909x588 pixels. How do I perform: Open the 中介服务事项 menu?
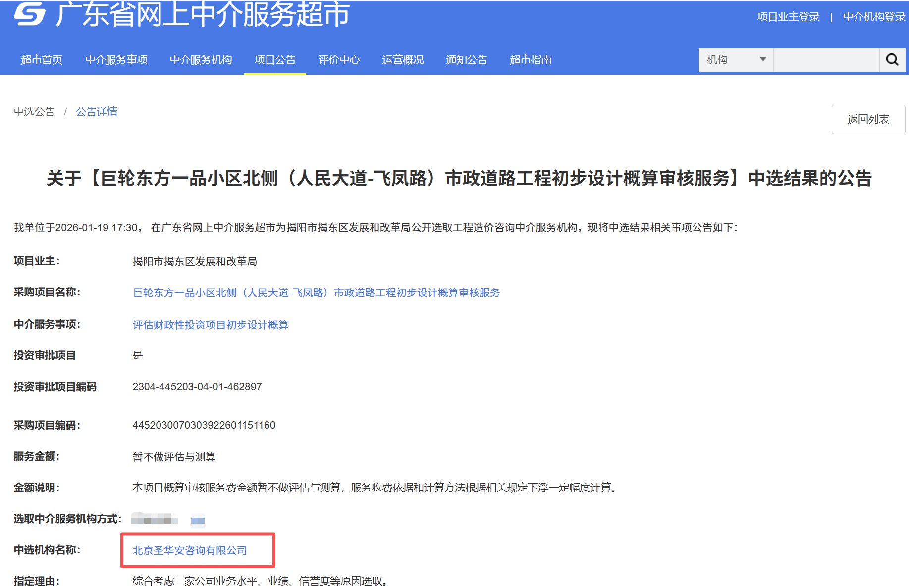[116, 60]
